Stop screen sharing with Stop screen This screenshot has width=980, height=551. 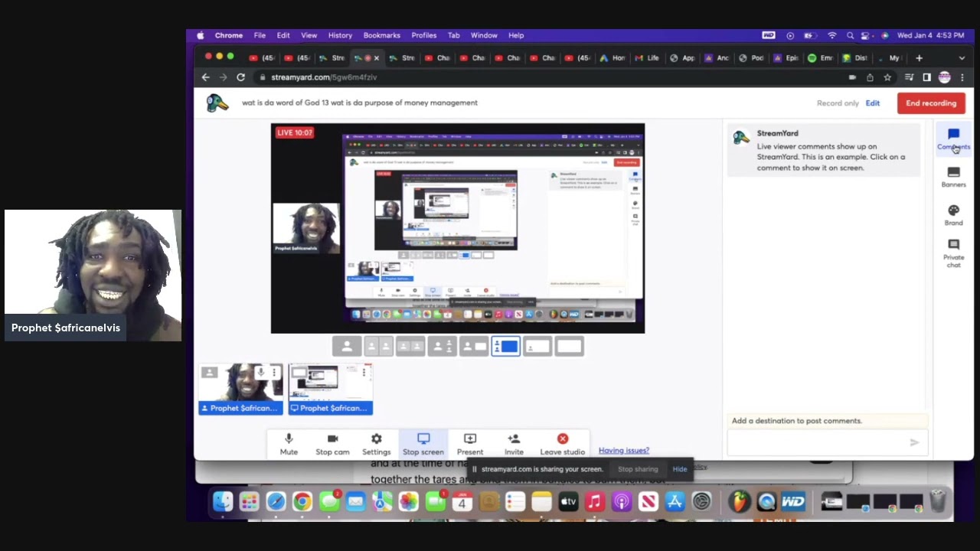[423, 444]
